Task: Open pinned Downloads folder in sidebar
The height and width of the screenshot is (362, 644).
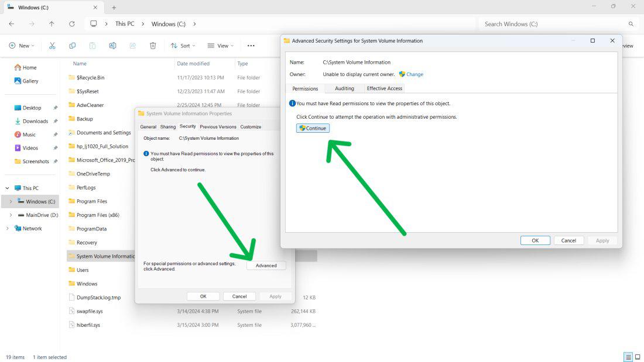Action: point(32,121)
